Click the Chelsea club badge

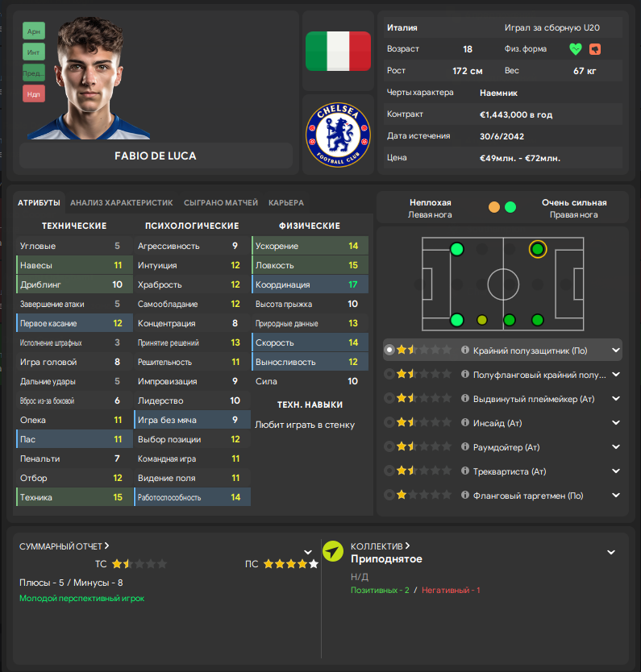click(338, 134)
